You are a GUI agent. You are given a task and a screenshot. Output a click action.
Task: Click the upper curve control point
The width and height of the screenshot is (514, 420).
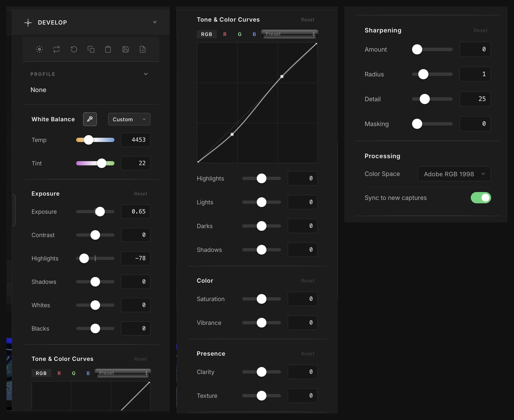click(x=282, y=76)
